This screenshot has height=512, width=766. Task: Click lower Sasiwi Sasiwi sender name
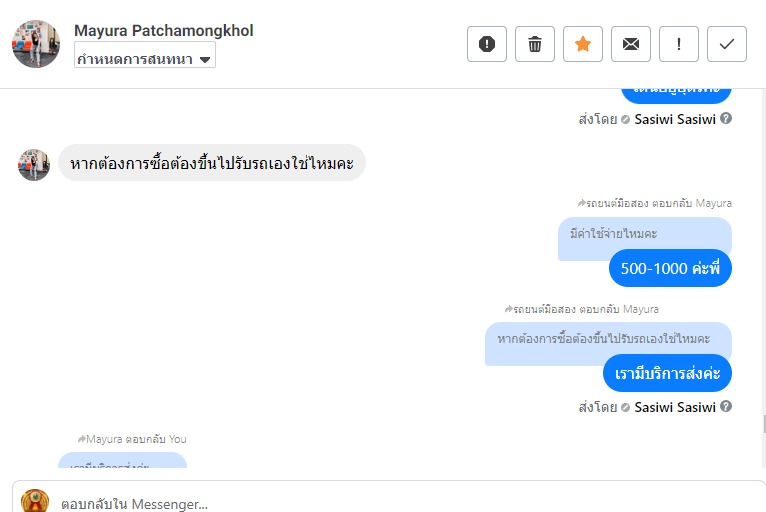tap(675, 407)
